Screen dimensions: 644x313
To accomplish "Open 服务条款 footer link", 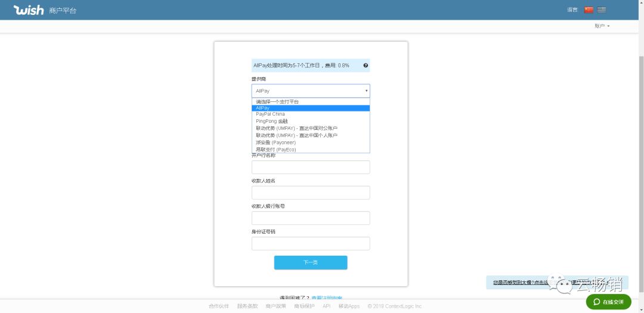I will click(x=247, y=306).
